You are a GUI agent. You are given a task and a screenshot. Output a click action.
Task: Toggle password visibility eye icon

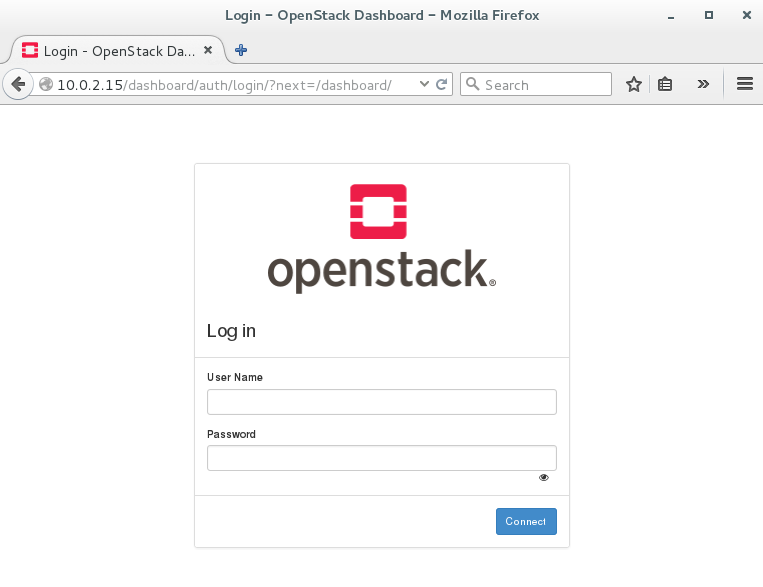(544, 477)
